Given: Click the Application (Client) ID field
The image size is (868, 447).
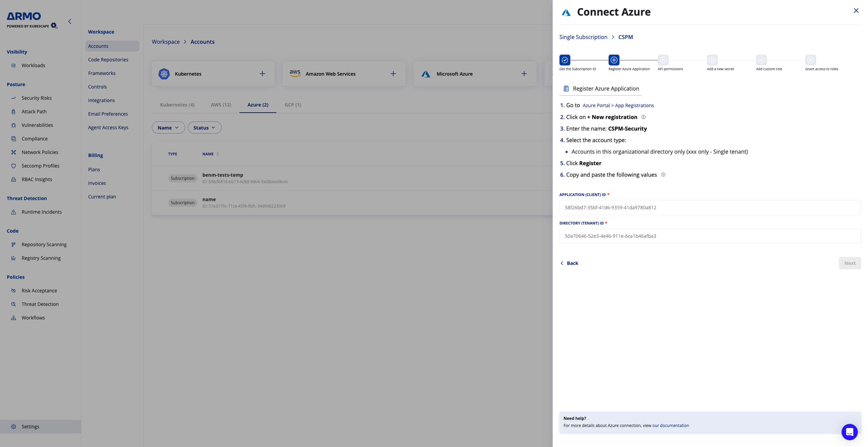Looking at the screenshot, I should [710, 208].
